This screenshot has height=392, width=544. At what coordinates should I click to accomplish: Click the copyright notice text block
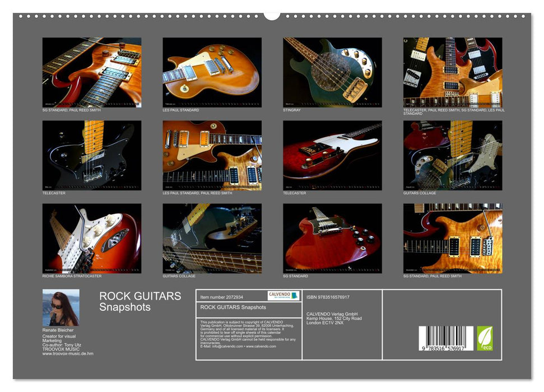[247, 333]
